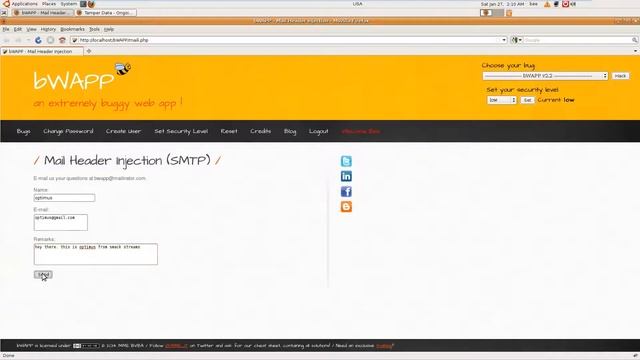Image resolution: width=640 pixels, height=360 pixels.
Task: Open the Bugs navigation link
Action: point(23,131)
